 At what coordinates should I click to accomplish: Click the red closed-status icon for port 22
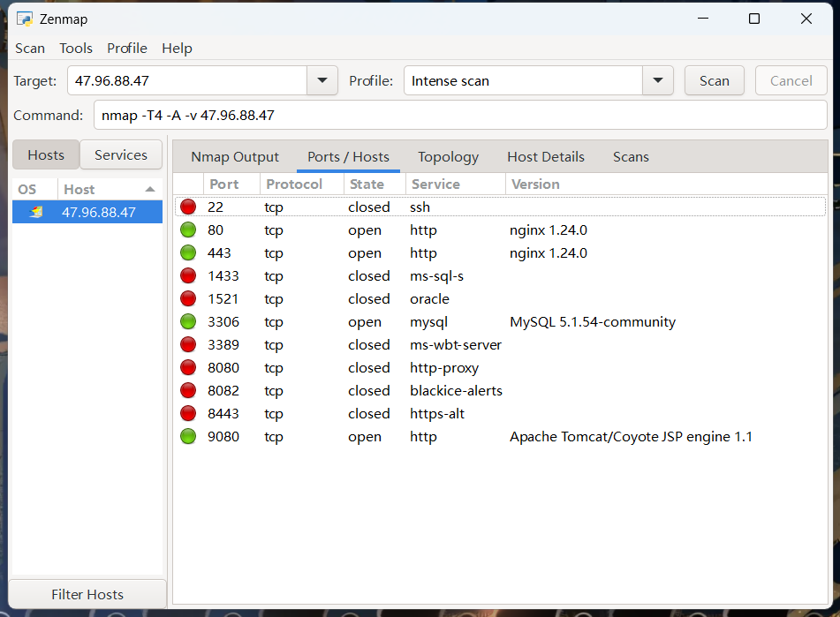188,207
